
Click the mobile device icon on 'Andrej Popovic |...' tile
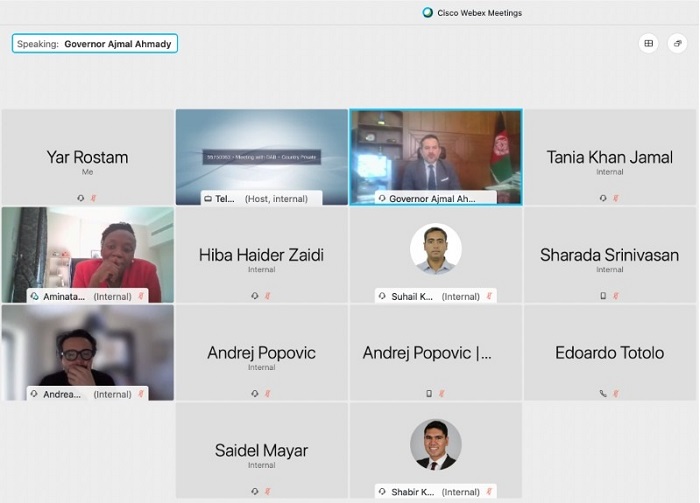tap(429, 394)
